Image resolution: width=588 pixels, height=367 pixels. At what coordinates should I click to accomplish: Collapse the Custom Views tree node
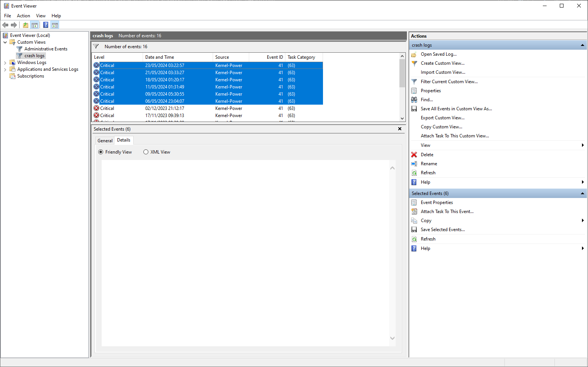5,42
